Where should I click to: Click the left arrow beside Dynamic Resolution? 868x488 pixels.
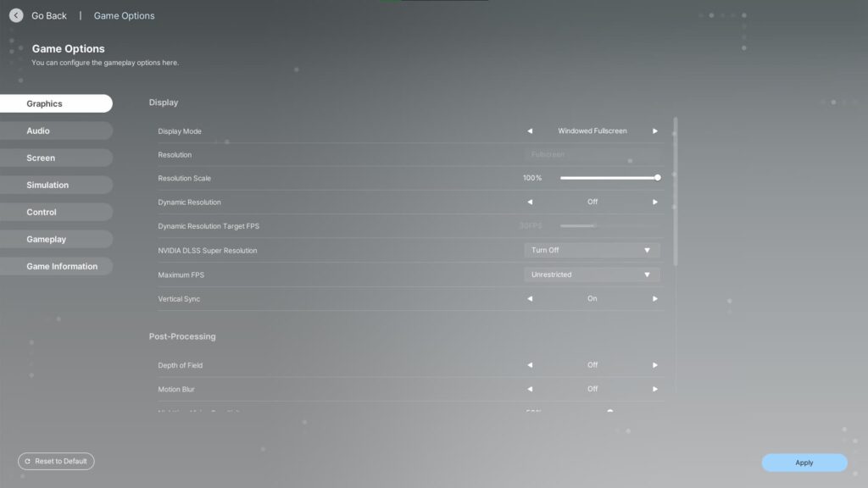[x=531, y=202]
